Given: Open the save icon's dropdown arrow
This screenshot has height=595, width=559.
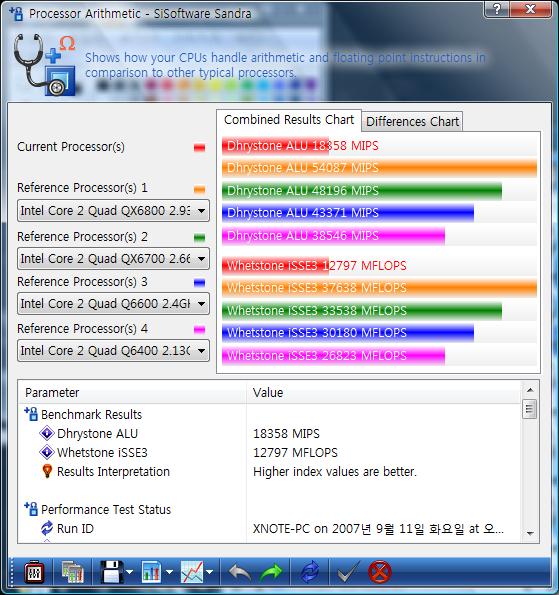Looking at the screenshot, I should 129,572.
